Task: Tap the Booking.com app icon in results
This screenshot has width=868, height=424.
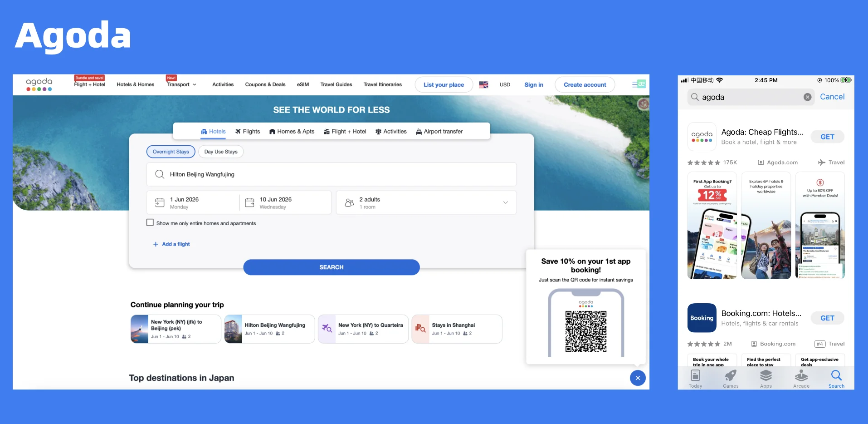Action: (x=702, y=318)
